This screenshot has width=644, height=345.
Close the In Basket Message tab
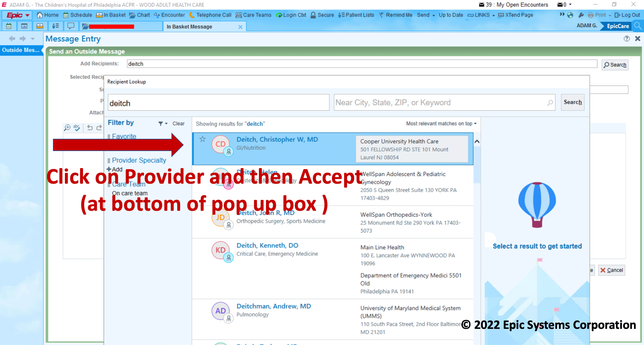240,27
